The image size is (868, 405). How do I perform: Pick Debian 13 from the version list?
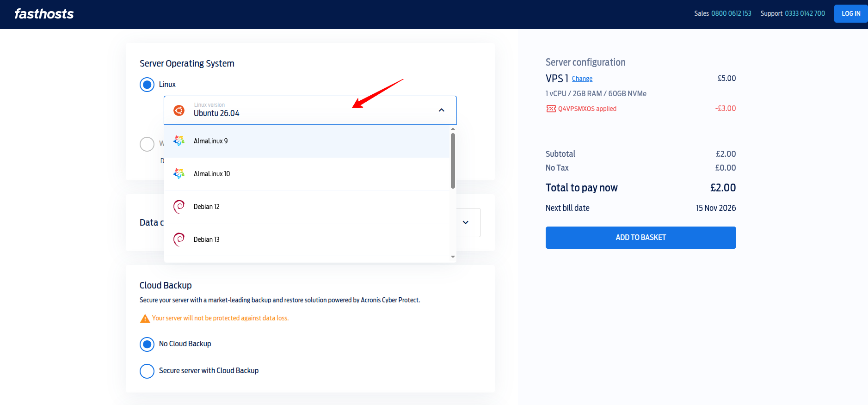[307, 239]
